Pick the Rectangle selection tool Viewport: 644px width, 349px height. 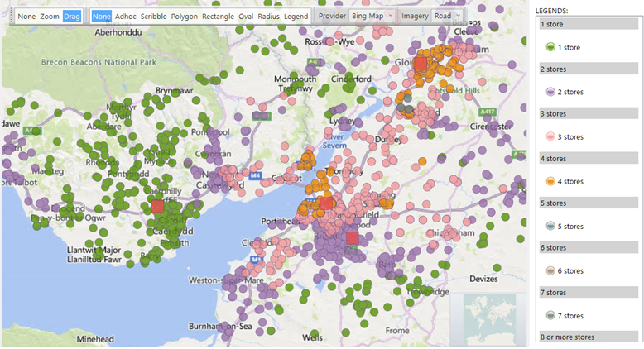point(218,17)
